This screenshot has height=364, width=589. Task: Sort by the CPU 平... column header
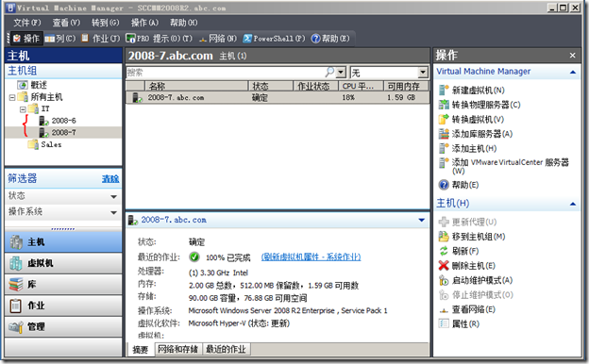361,86
